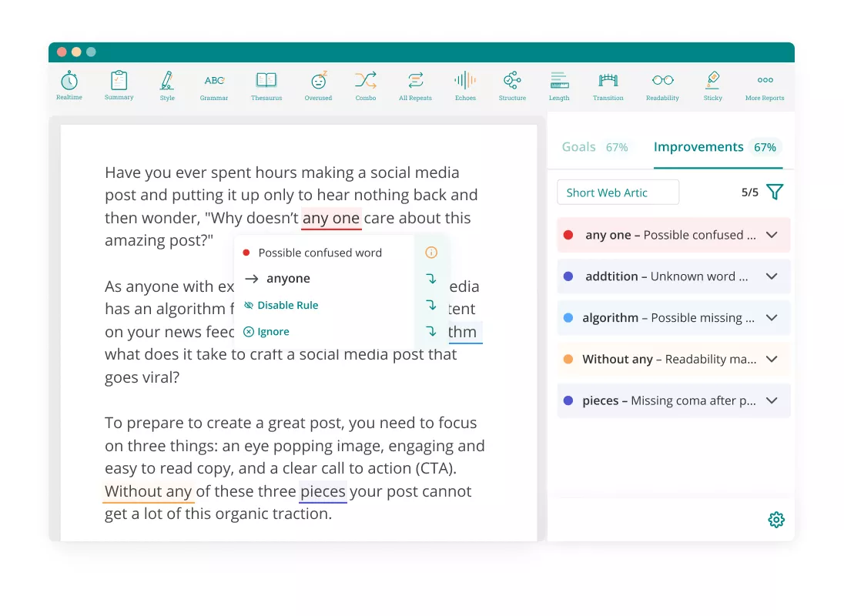The width and height of the screenshot is (844, 616).
Task: Click the arrow beside Disable Rule
Action: (431, 305)
